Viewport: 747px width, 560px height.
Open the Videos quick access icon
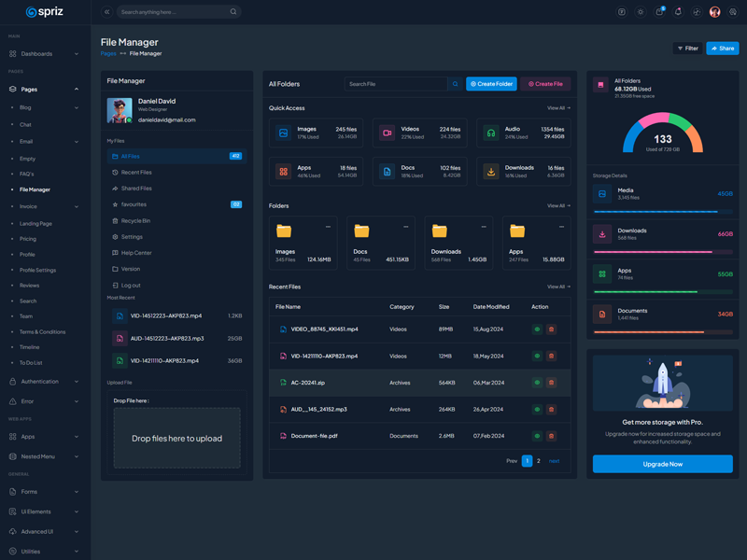point(387,133)
